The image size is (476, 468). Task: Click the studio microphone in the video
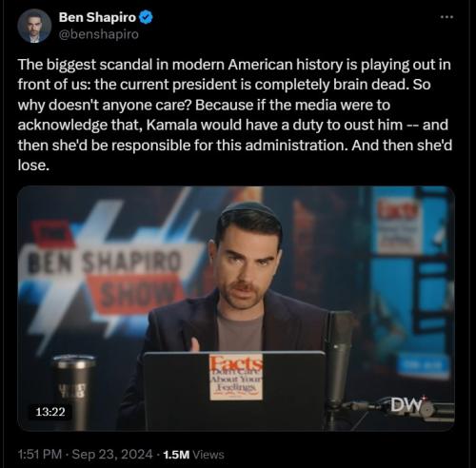click(338, 359)
